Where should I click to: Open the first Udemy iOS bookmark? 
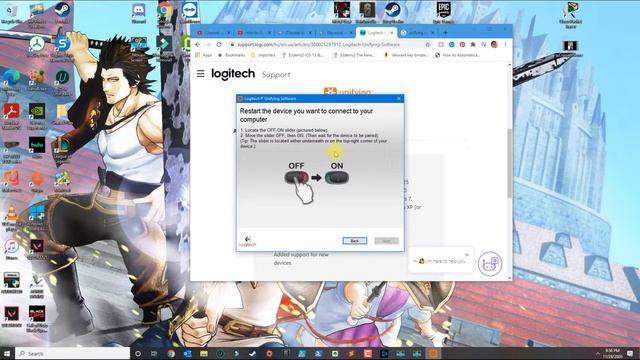pyautogui.click(x=303, y=55)
